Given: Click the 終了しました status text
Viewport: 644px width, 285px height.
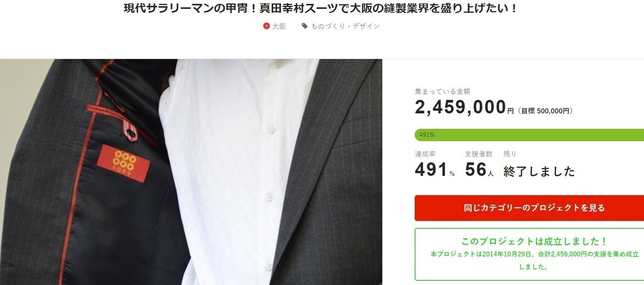Looking at the screenshot, I should (538, 171).
